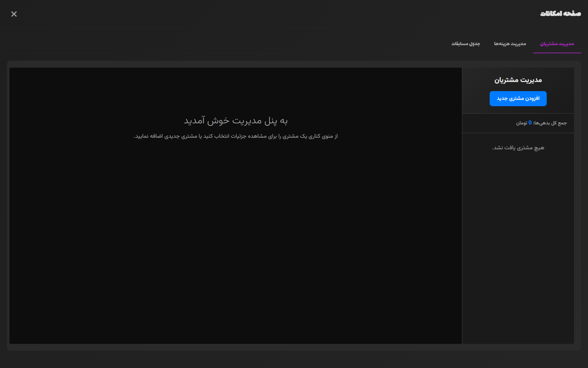Click the جمع کل بدهی‌ها label
Screen dimensions: 588x368
coord(550,123)
